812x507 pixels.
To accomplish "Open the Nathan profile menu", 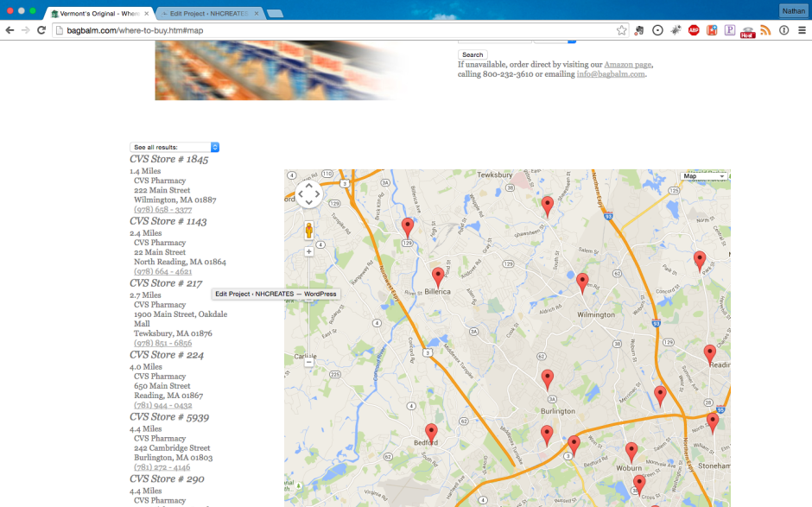I will coord(793,11).
